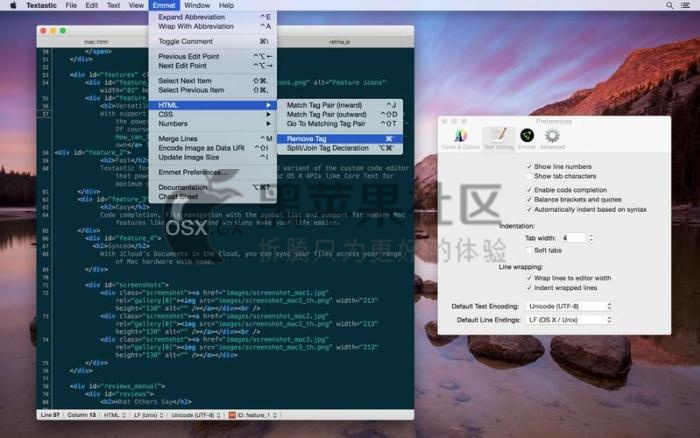Open the HTML syntax selector in status bar
700x438 pixels.
pyautogui.click(x=115, y=415)
